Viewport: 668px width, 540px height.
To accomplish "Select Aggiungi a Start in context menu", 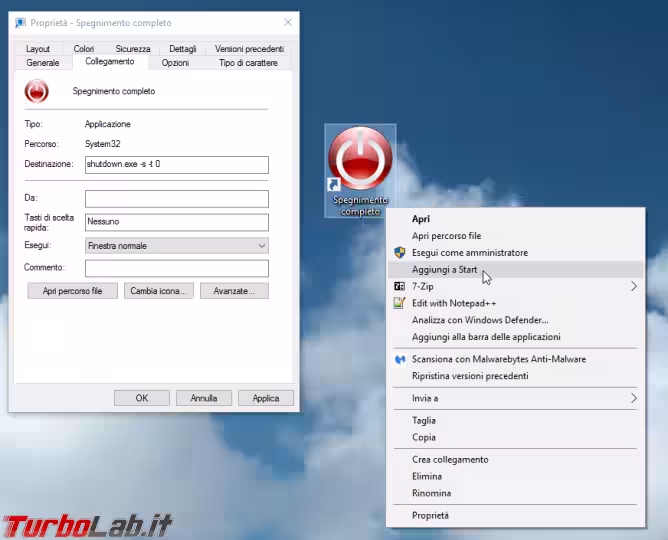I will pyautogui.click(x=445, y=270).
